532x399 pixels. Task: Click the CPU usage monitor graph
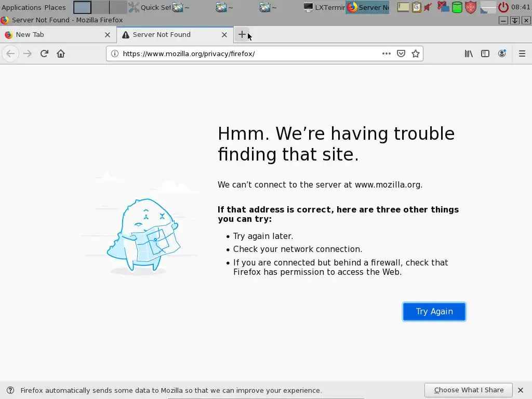coord(488,7)
